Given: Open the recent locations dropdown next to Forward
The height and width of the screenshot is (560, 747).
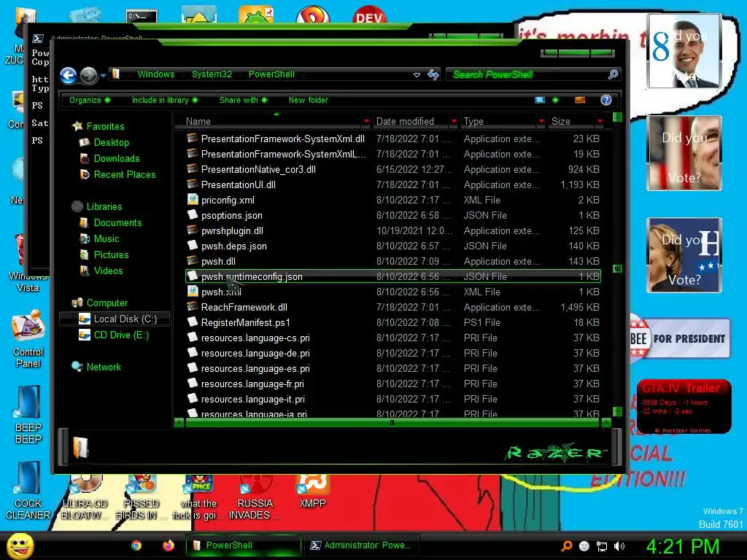Looking at the screenshot, I should point(103,75).
